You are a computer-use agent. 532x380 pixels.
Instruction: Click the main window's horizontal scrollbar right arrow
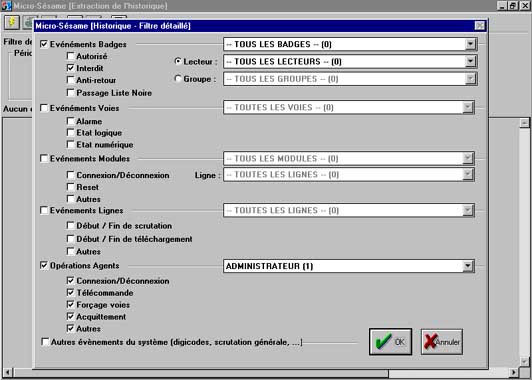(x=515, y=372)
